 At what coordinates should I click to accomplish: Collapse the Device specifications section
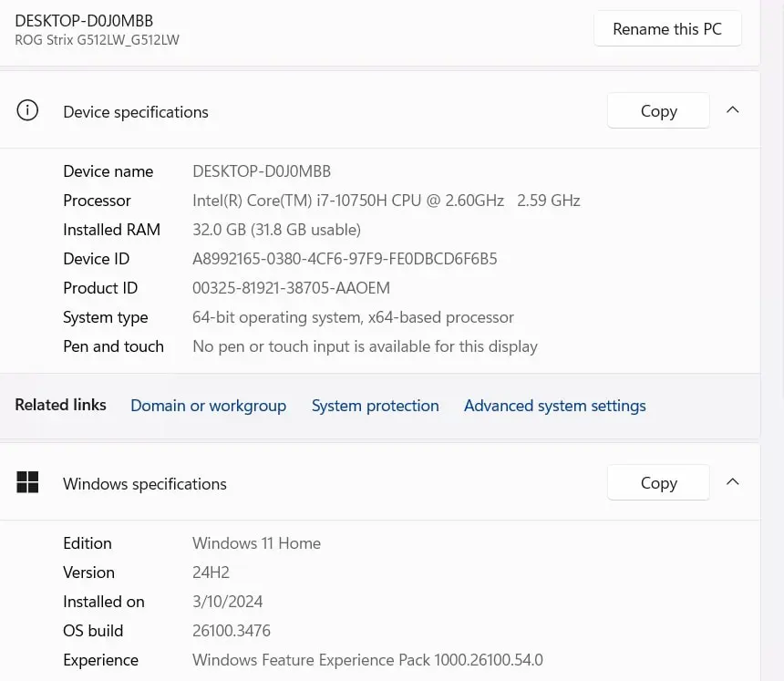coord(733,110)
